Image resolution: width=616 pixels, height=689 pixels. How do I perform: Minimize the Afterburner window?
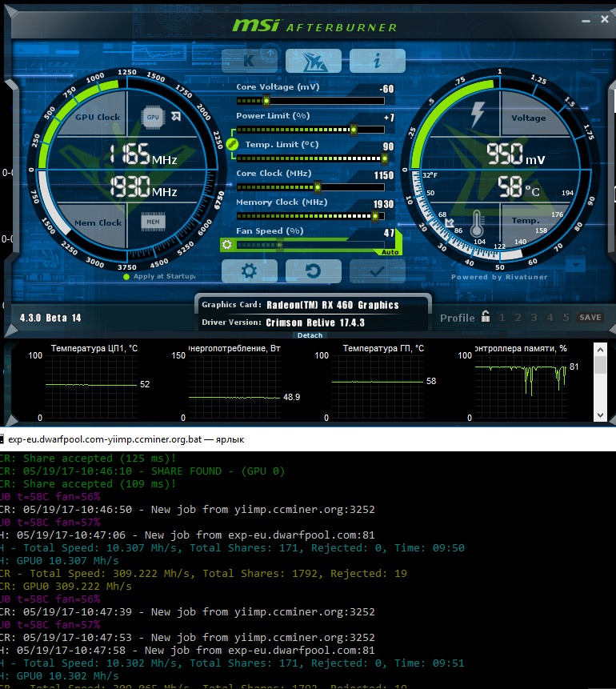586,21
